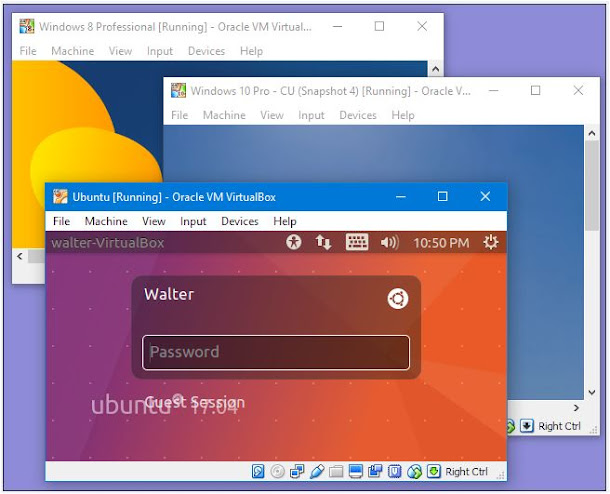Viewport: 610px width, 494px height.
Task: Click the video capture icon in Ubuntu status bar
Action: coord(375,471)
